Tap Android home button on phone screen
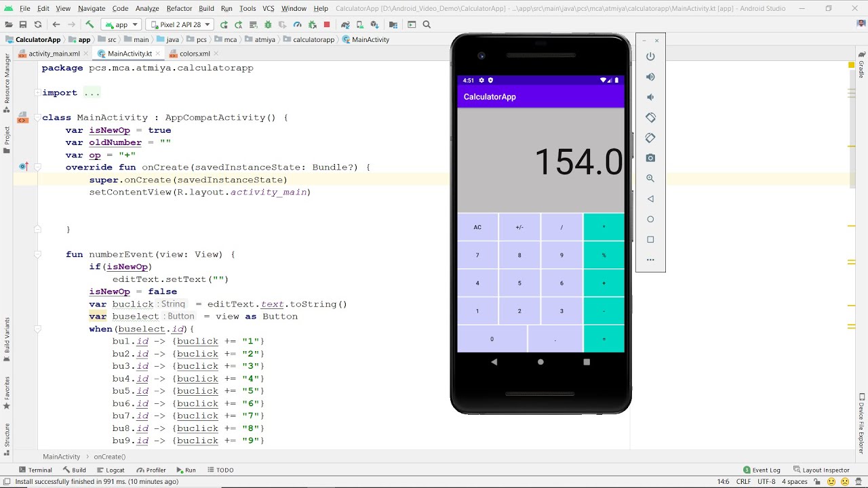This screenshot has height=488, width=868. click(x=540, y=362)
